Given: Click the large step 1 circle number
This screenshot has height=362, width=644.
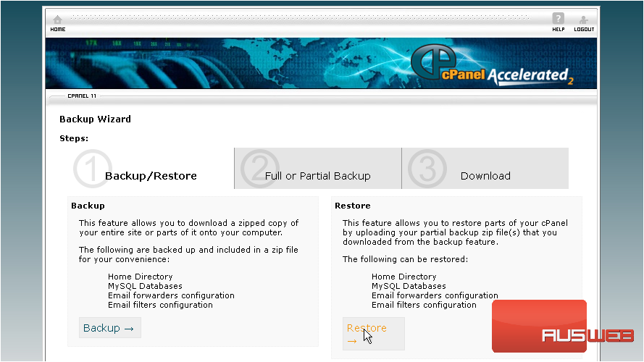Looking at the screenshot, I should coord(89,169).
